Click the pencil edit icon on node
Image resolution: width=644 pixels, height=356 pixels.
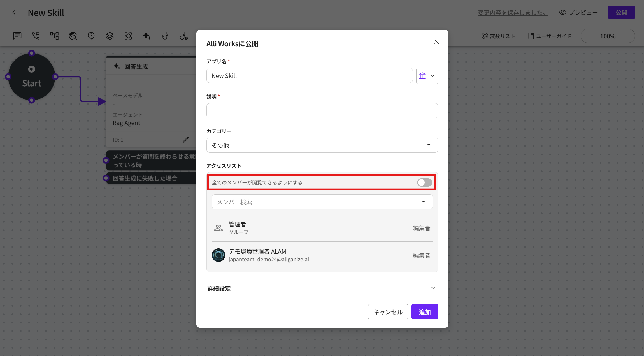tap(186, 140)
